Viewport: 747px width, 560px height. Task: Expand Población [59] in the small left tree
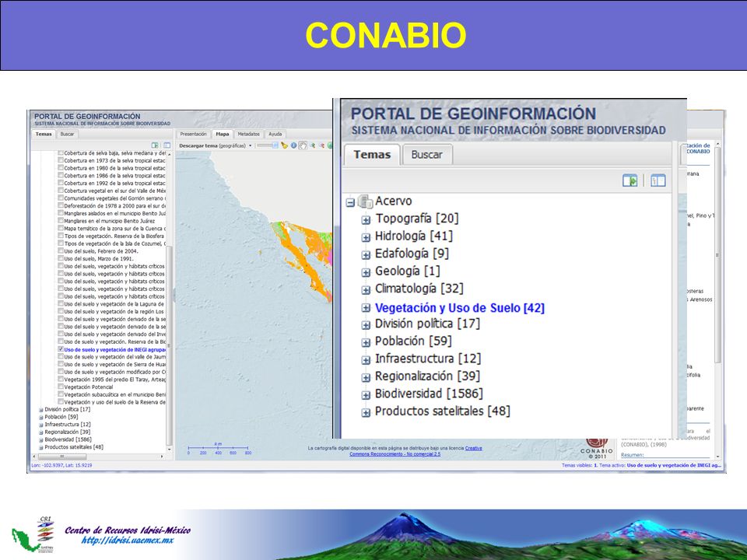click(x=41, y=417)
